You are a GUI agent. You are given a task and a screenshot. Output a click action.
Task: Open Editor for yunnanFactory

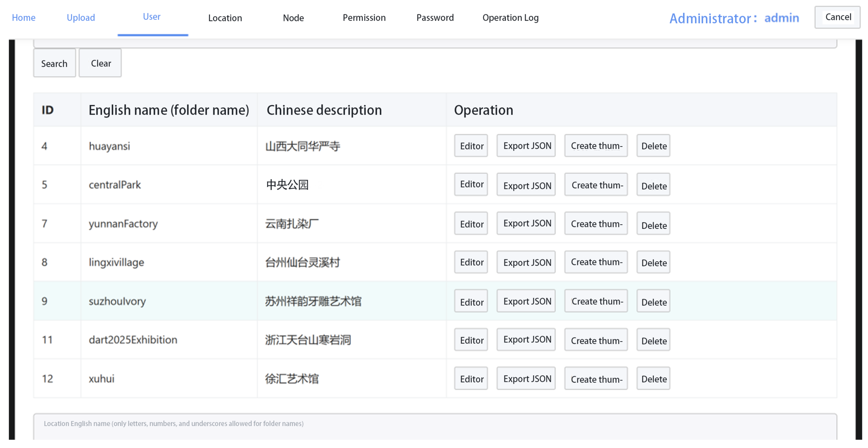click(471, 223)
